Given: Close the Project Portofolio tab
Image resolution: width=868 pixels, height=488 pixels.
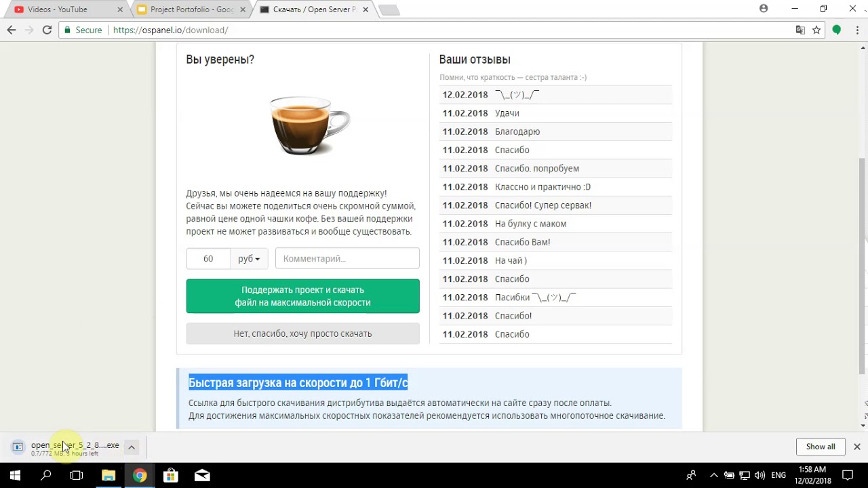Looking at the screenshot, I should (x=243, y=9).
